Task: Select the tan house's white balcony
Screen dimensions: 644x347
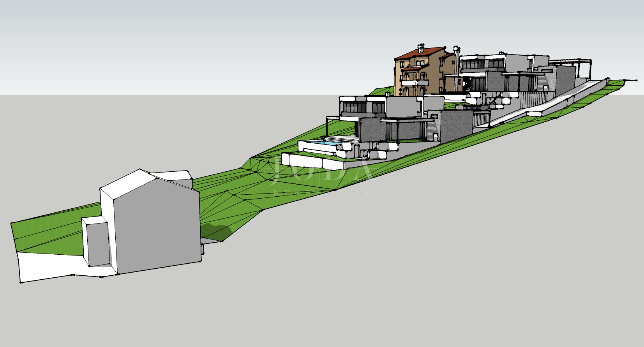Action: click(415, 83)
